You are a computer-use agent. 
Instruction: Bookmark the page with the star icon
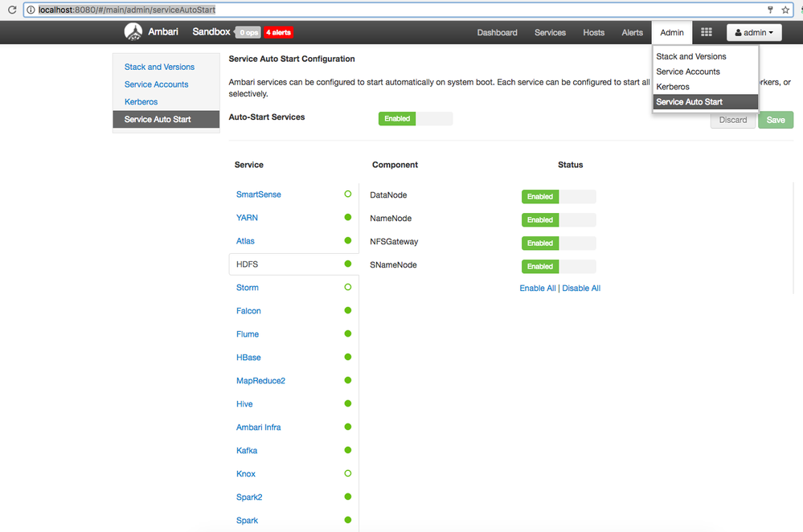[785, 10]
